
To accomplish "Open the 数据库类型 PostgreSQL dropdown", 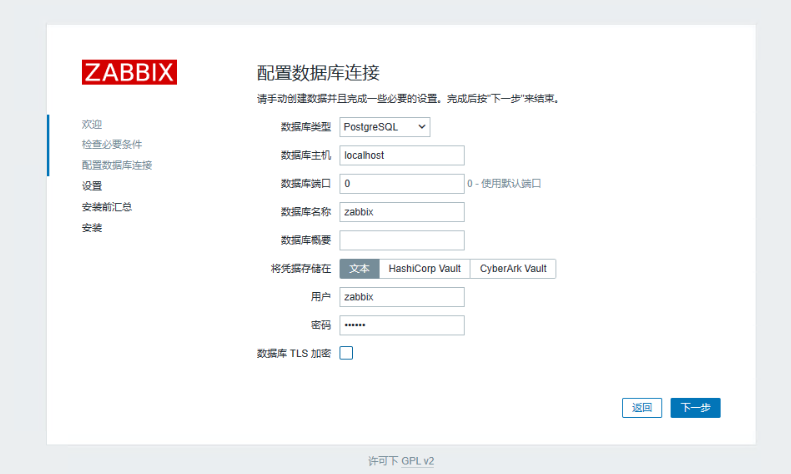I will pos(385,127).
